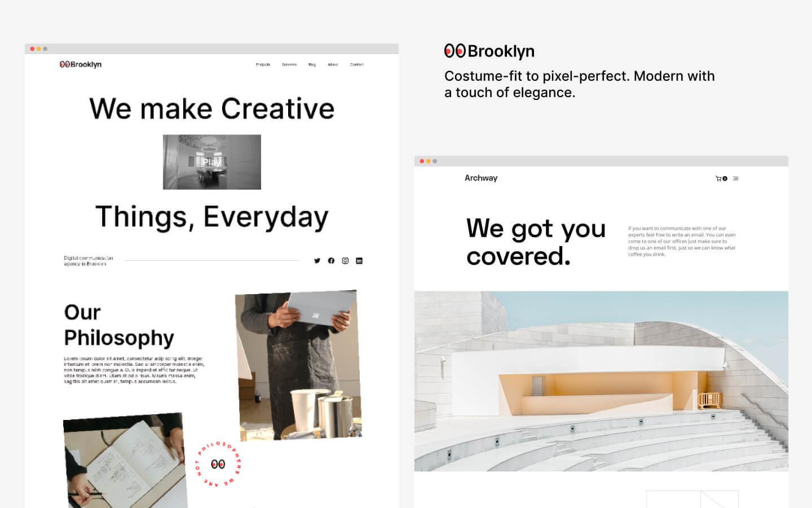Click the circular 'We are not philosophers' badge

218,464
